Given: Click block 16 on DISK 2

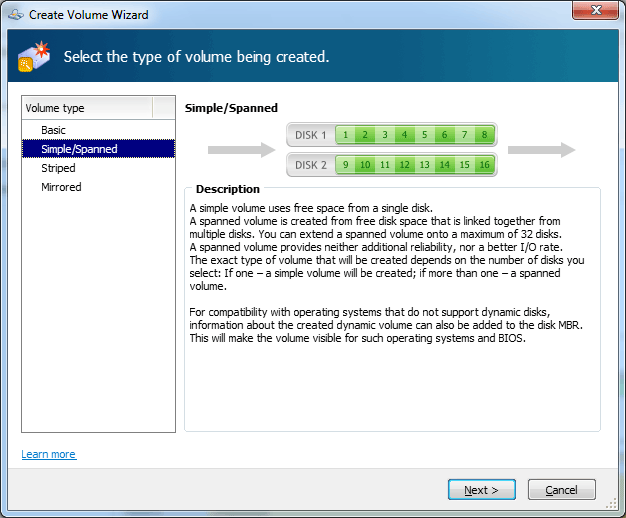Looking at the screenshot, I should pyautogui.click(x=484, y=165).
